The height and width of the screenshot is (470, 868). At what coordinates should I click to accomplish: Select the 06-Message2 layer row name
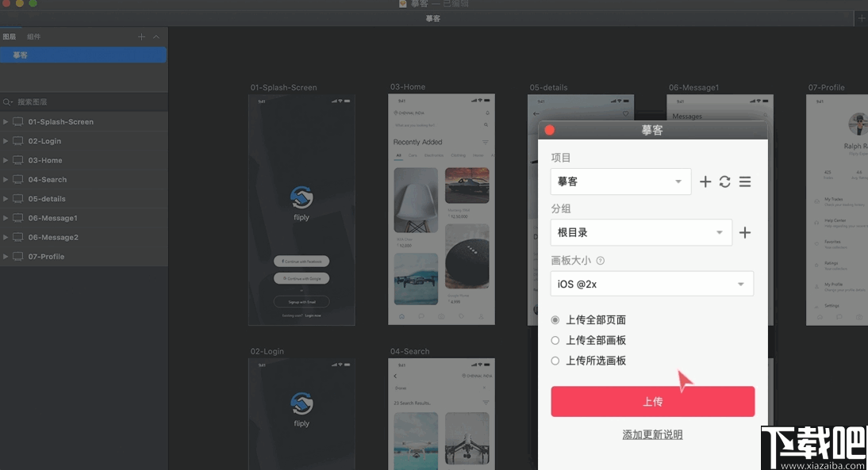pos(53,237)
